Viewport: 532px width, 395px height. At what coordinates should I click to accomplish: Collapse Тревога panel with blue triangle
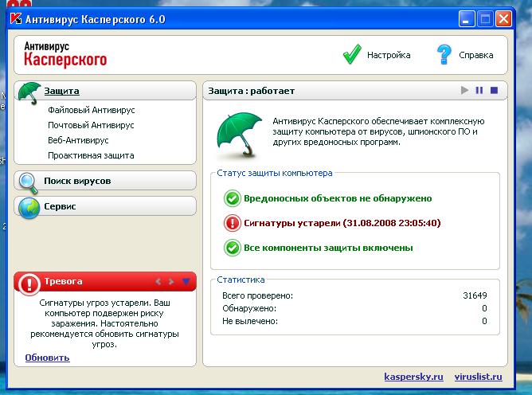click(x=186, y=281)
